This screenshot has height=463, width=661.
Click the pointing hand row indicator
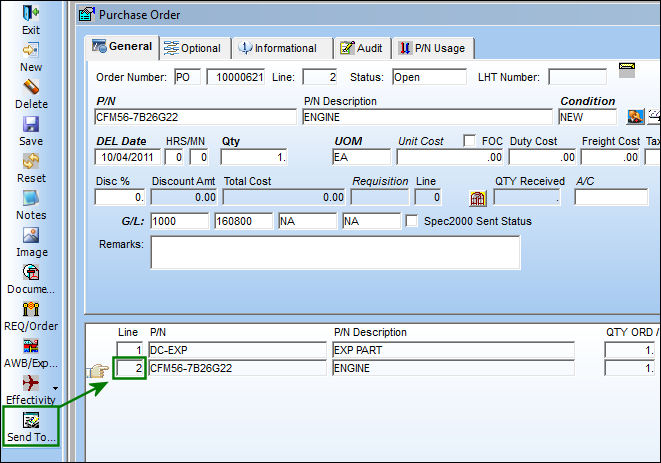click(98, 371)
